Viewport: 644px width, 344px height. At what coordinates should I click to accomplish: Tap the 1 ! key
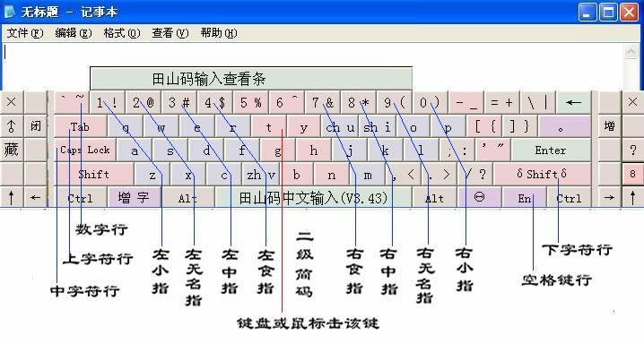click(x=107, y=102)
